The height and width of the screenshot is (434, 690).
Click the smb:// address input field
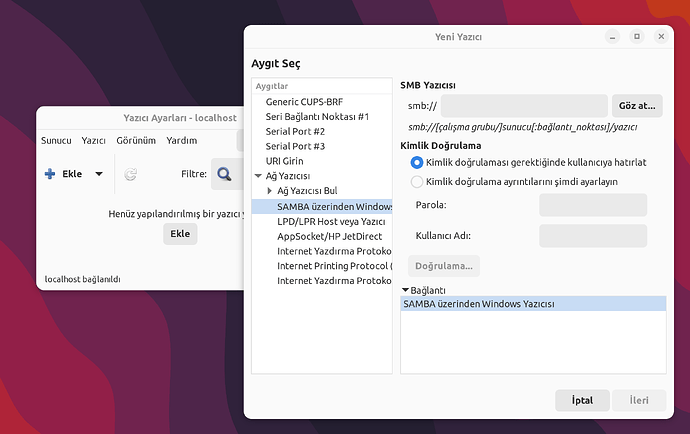(x=524, y=106)
